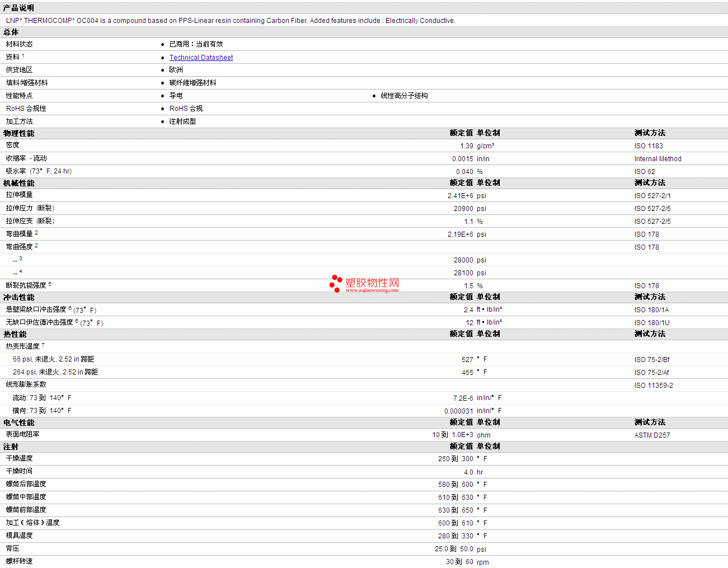The height and width of the screenshot is (568, 728).
Task: Select heat deflection value 455
Action: tap(467, 373)
